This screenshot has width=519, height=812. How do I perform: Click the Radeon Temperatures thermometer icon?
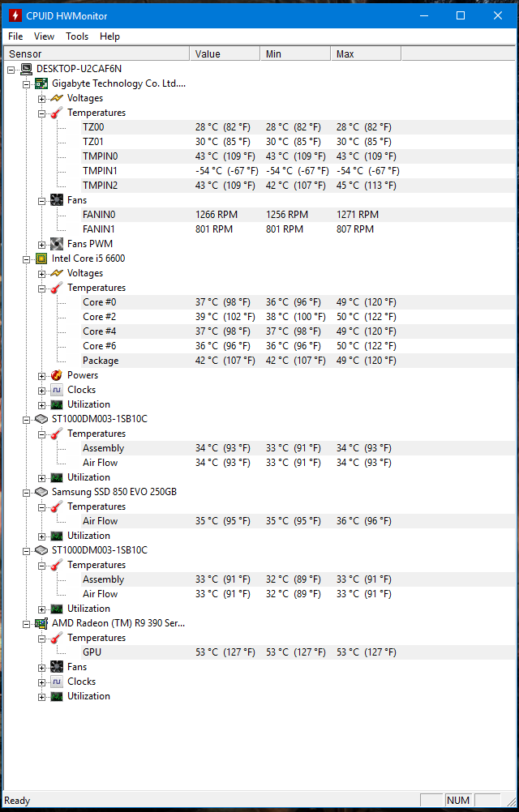coord(57,638)
